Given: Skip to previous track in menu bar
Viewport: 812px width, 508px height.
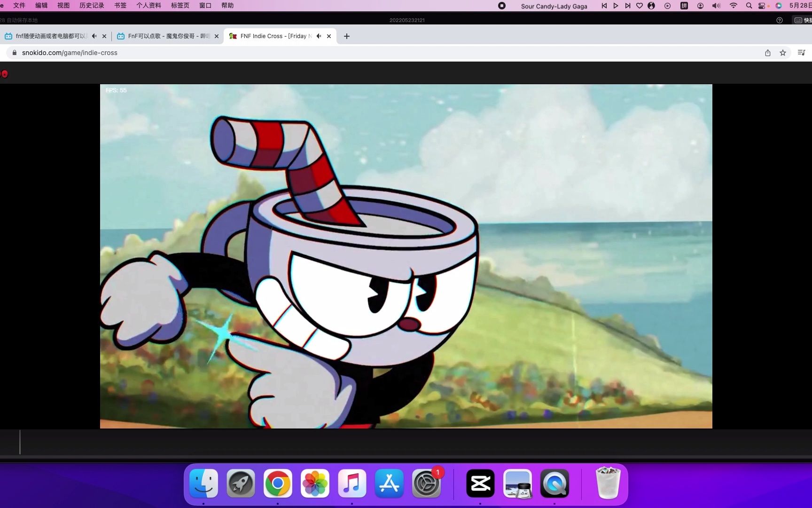Looking at the screenshot, I should point(604,6).
